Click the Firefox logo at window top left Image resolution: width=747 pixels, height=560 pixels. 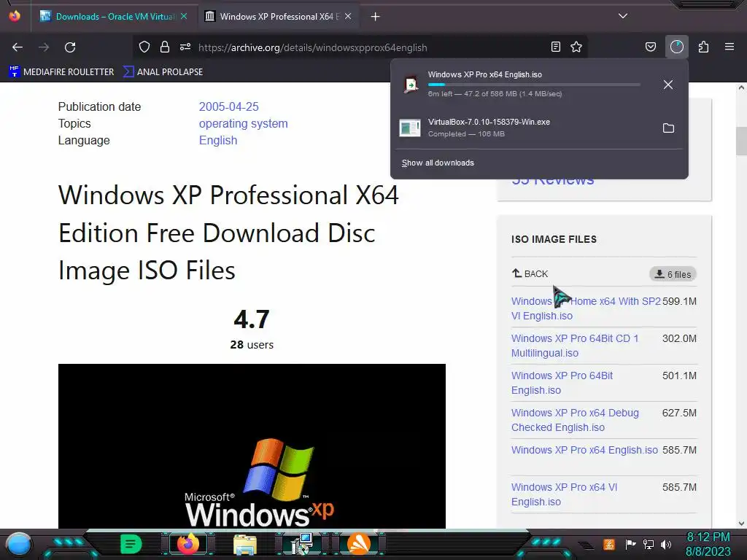(x=15, y=16)
